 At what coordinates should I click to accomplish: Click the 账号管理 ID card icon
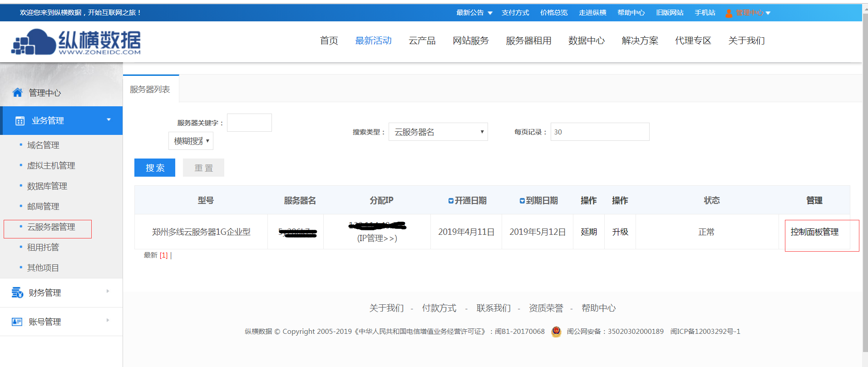coord(17,322)
